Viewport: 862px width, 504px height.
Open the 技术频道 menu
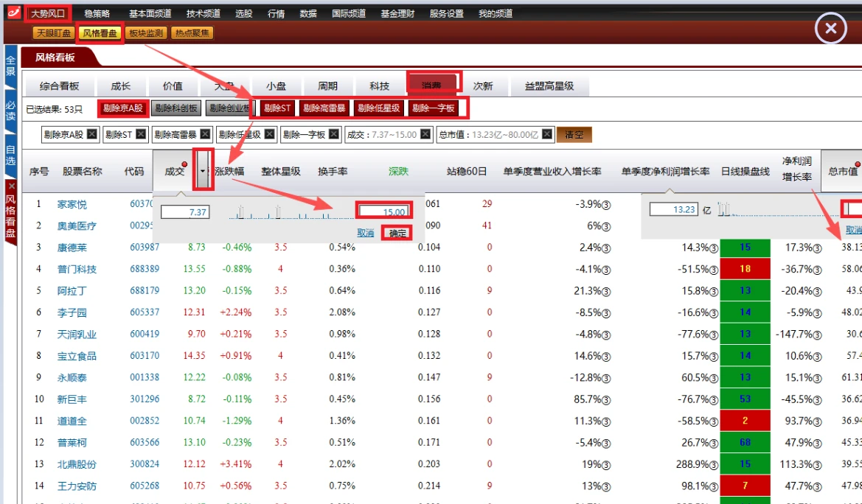pyautogui.click(x=204, y=13)
